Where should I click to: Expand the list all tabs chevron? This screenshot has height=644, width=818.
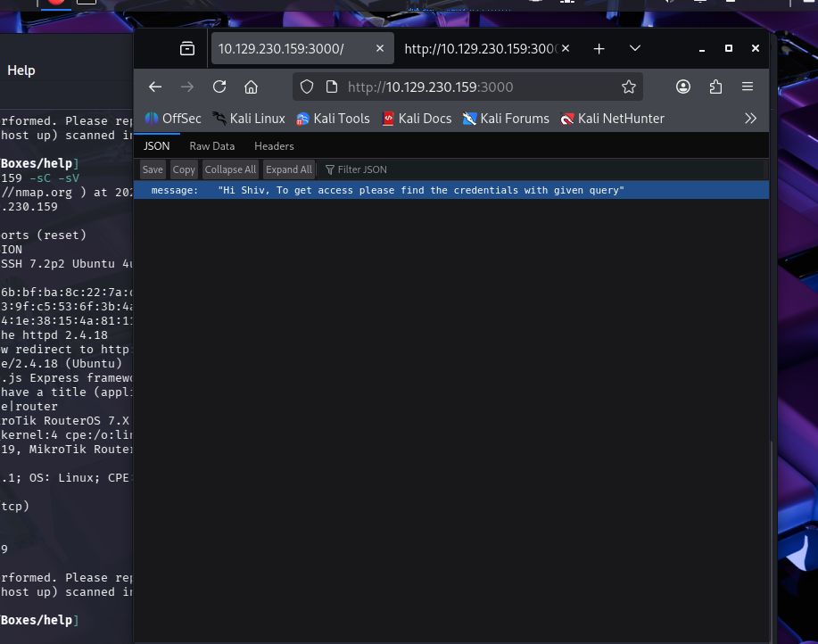tap(635, 49)
